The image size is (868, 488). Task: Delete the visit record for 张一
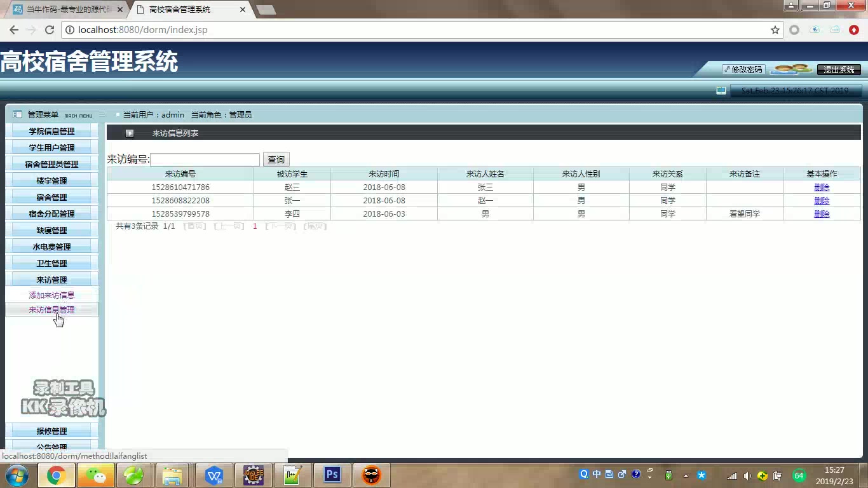point(822,201)
